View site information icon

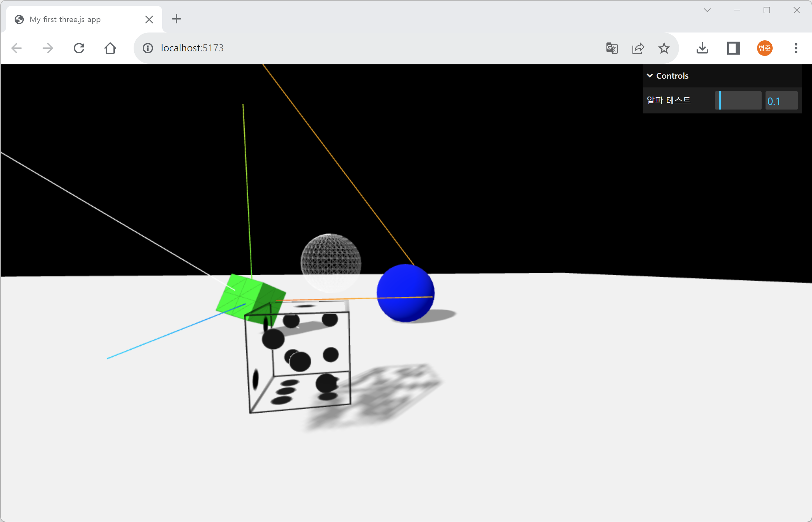[x=148, y=48]
